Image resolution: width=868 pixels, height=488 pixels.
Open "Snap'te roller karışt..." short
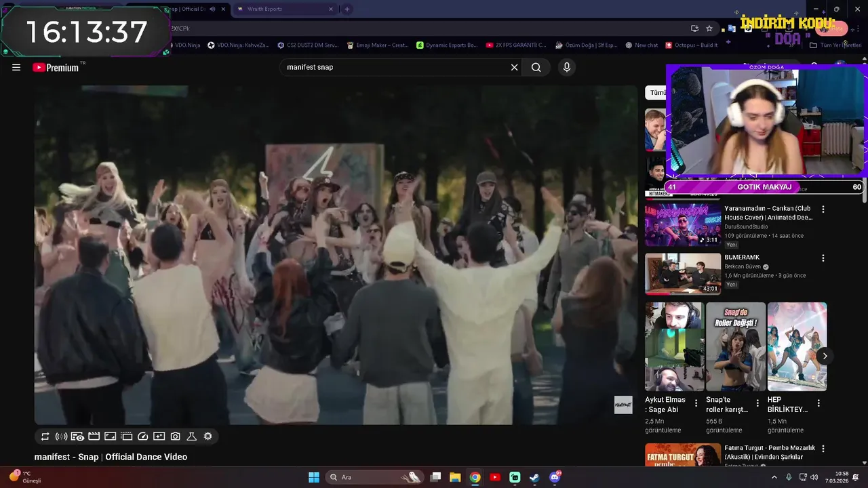[736, 346]
